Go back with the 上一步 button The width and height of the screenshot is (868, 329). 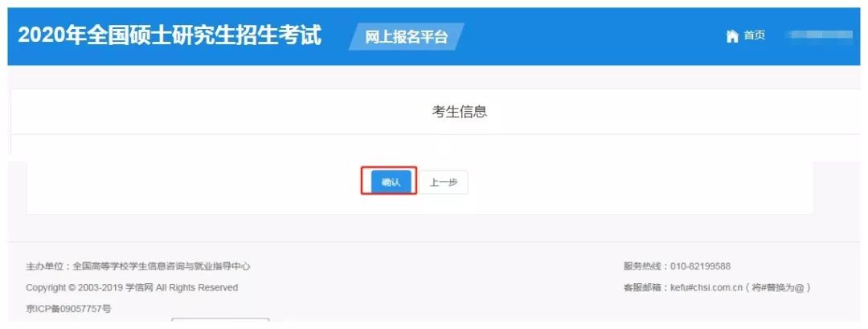444,183
